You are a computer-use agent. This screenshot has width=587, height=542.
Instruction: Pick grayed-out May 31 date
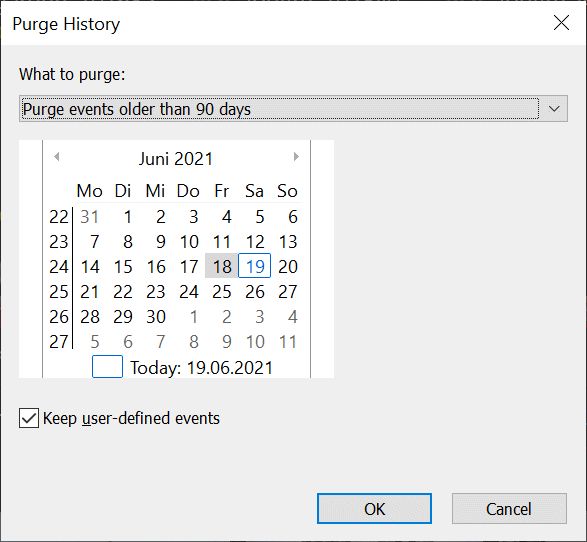(x=90, y=216)
